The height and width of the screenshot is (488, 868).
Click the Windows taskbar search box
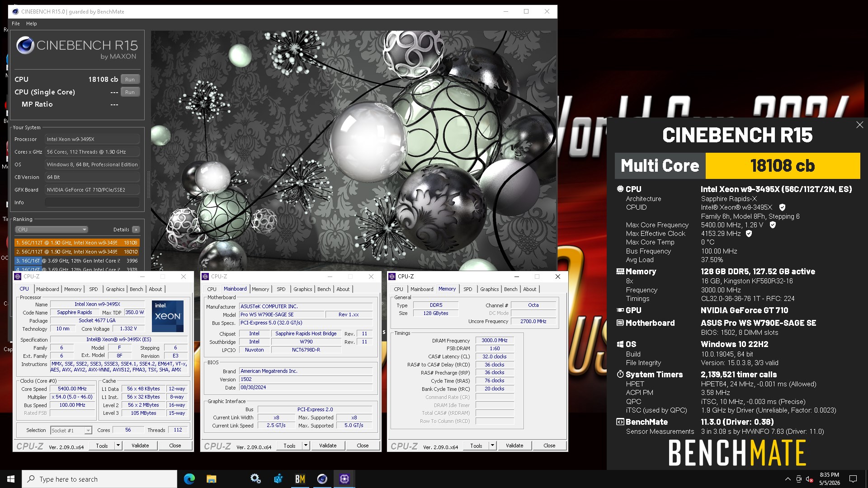coord(99,479)
